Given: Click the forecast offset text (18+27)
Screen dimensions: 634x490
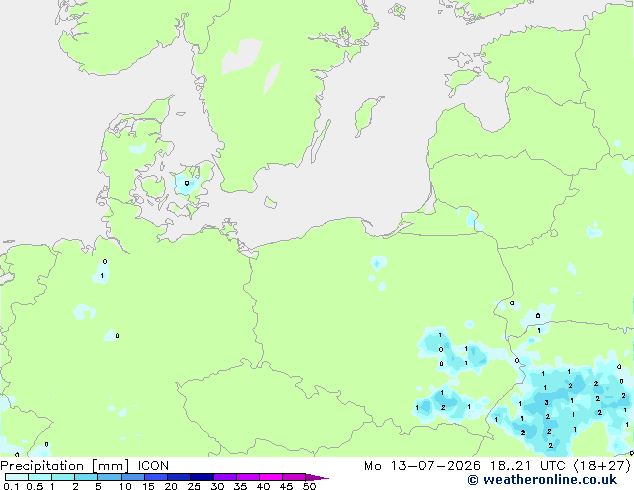Looking at the screenshot, I should click(602, 466).
